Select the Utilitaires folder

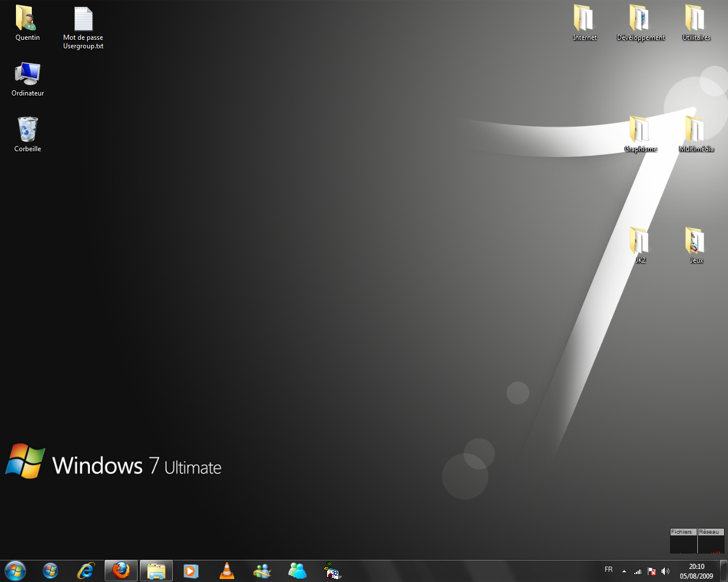[696, 24]
